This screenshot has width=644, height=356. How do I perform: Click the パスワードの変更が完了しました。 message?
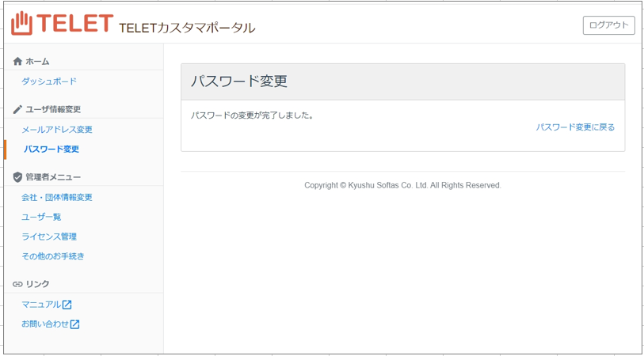tap(252, 116)
